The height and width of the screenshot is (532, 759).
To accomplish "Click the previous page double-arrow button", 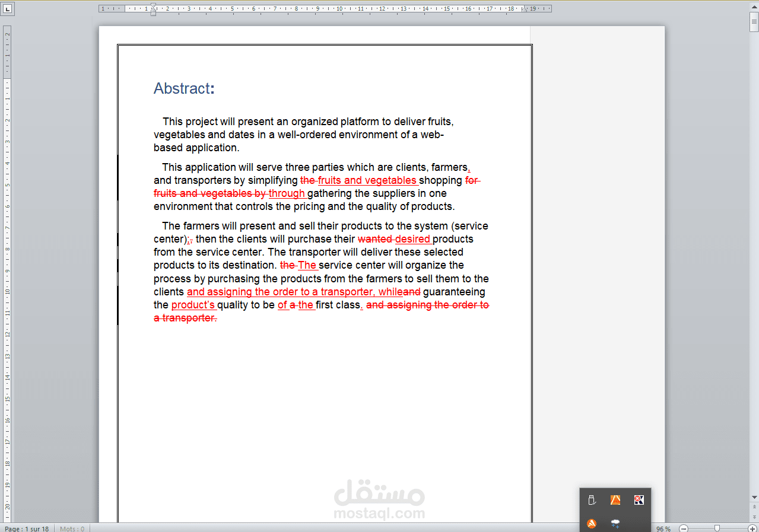I will [754, 506].
